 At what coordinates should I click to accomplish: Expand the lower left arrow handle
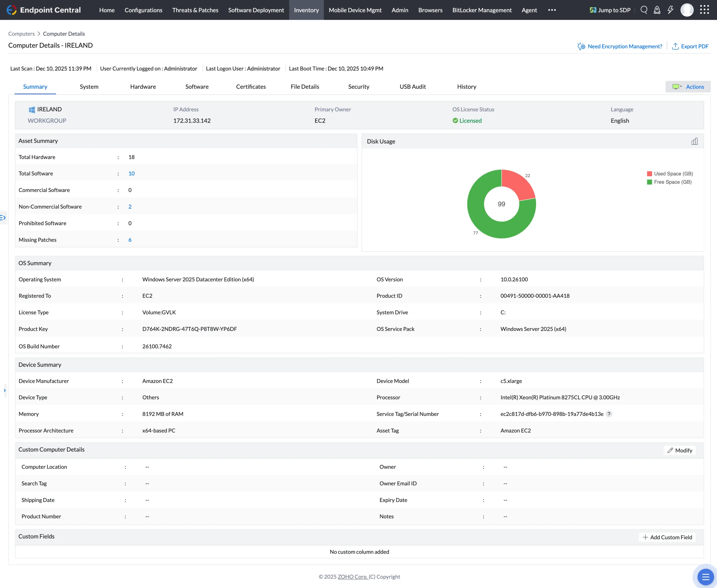coord(4,390)
